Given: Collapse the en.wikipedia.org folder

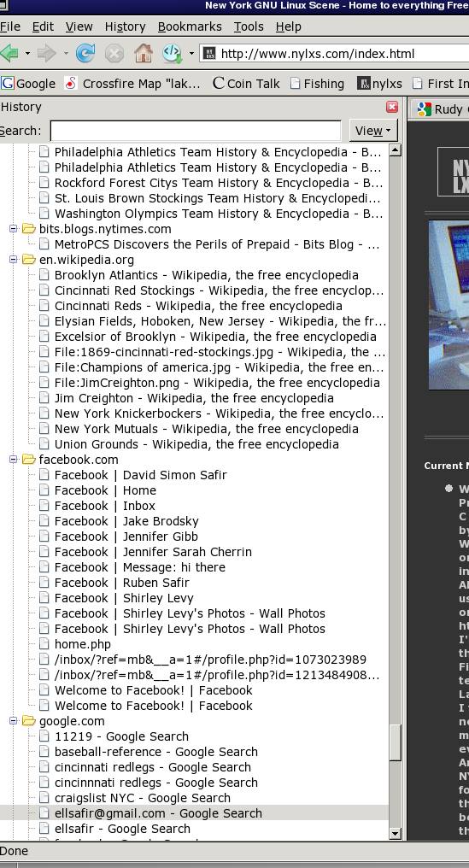Looking at the screenshot, I should click(14, 260).
